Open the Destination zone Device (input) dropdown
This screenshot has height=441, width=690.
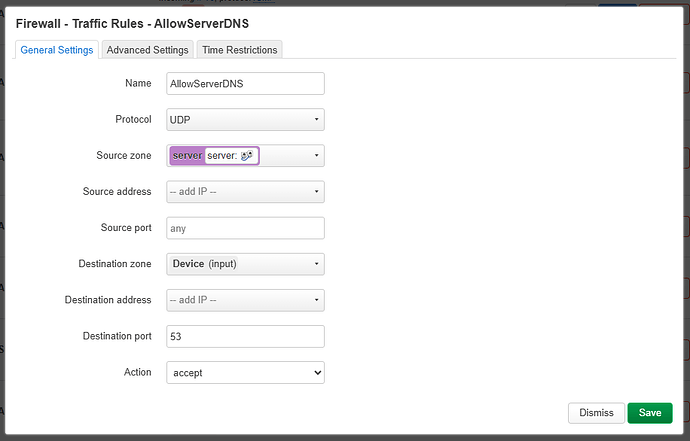(x=245, y=264)
